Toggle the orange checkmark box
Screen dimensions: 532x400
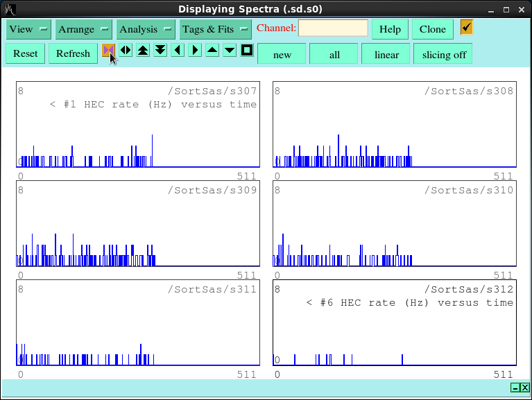click(x=467, y=28)
